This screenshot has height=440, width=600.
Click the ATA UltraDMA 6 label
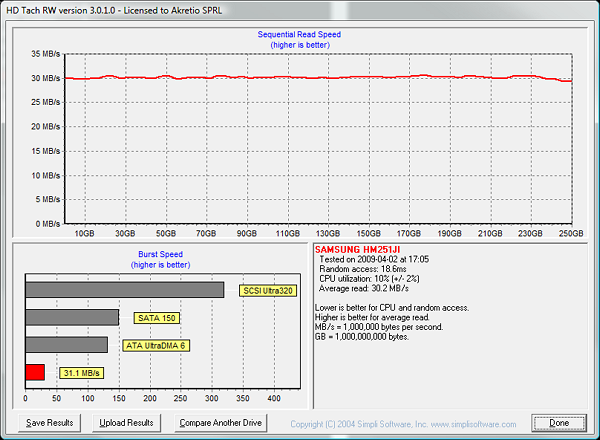156,345
